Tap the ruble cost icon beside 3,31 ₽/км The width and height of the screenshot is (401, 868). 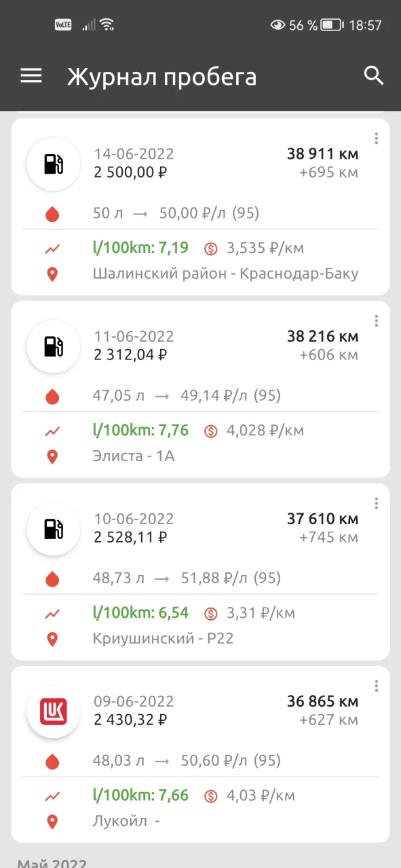(211, 614)
